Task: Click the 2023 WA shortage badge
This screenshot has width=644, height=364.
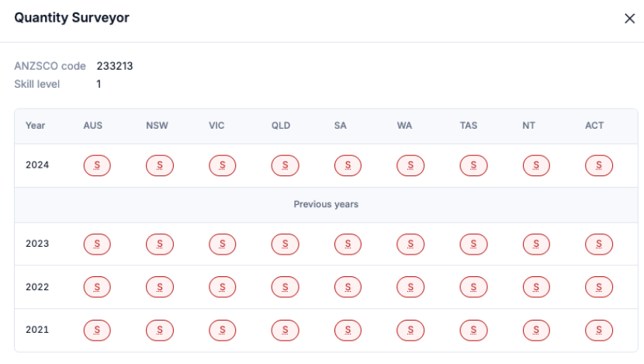Action: click(x=410, y=244)
